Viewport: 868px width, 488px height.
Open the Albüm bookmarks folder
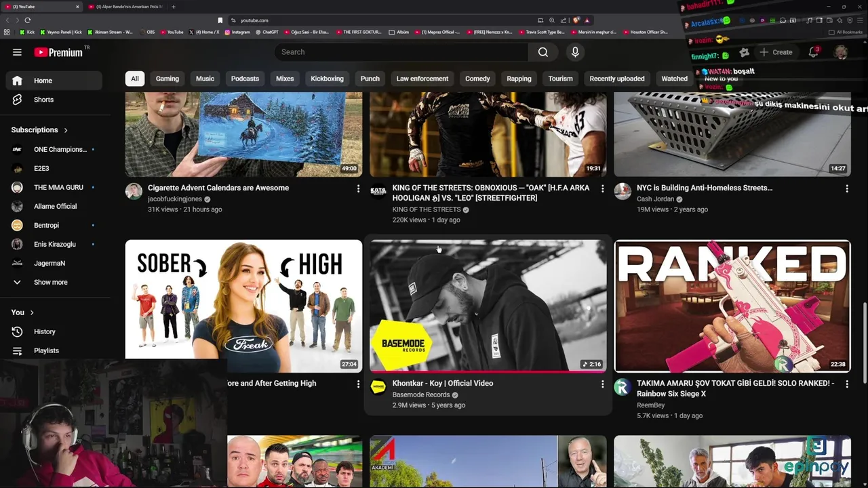[x=399, y=32]
